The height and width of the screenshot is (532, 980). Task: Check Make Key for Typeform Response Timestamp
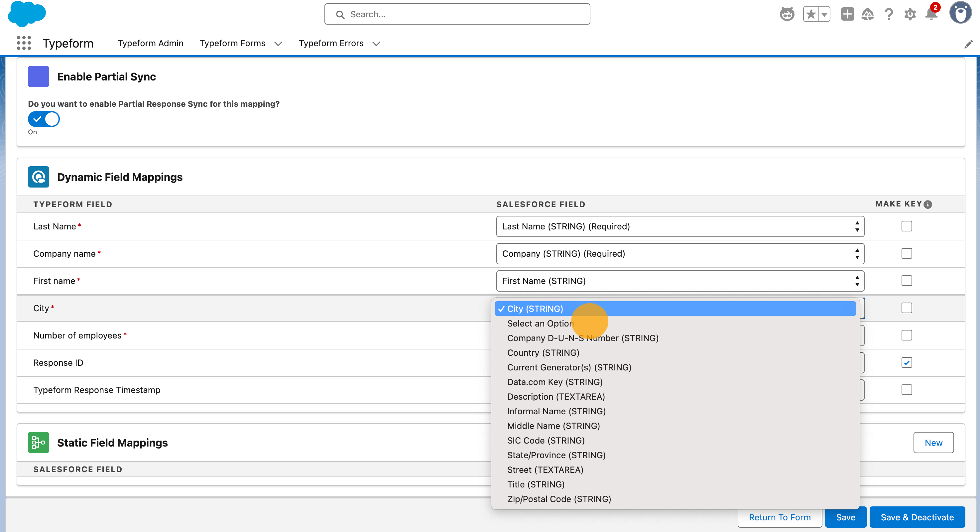(907, 390)
